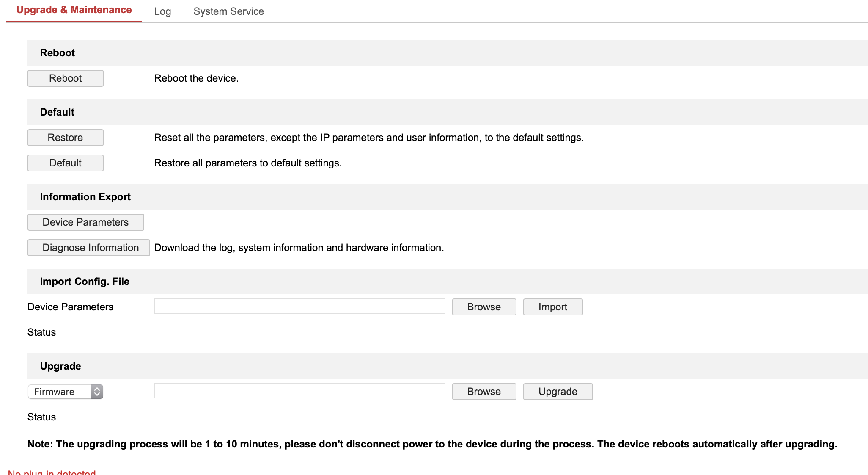This screenshot has height=475, width=868.
Task: Click the Default settings button
Action: [65, 163]
